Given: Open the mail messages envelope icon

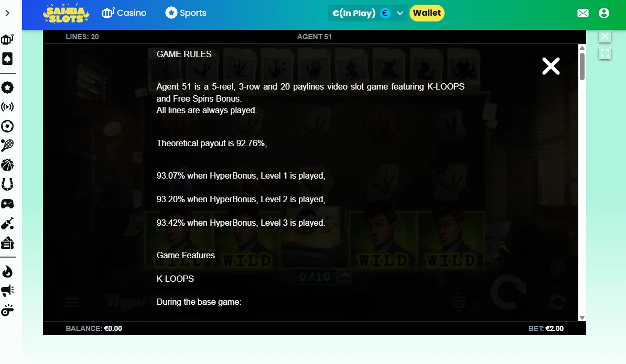Looking at the screenshot, I should pyautogui.click(x=583, y=13).
